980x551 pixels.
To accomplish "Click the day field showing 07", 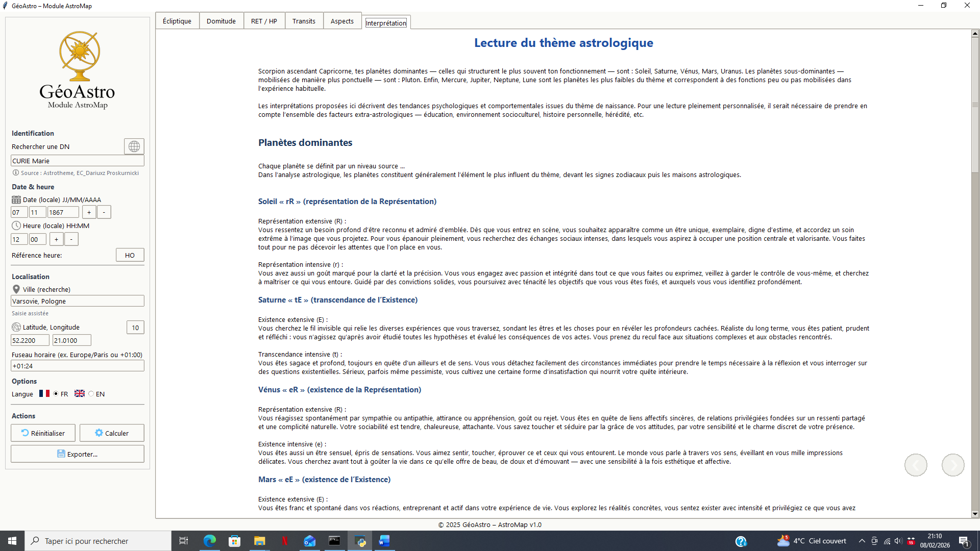I will [19, 212].
